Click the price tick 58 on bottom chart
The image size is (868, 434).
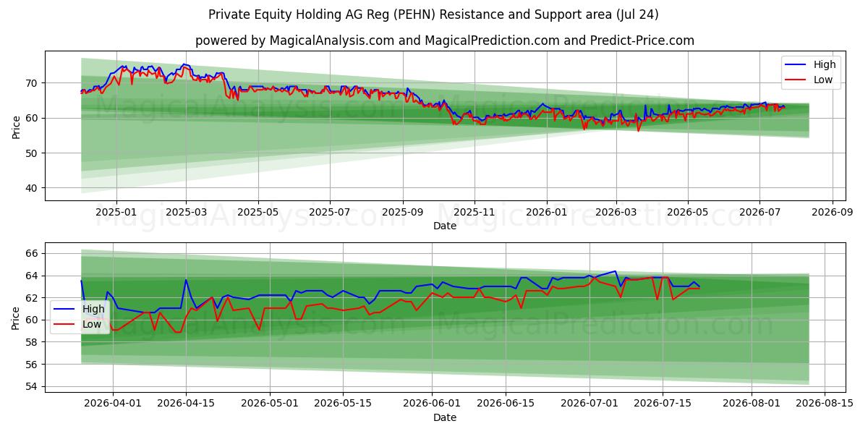(x=33, y=342)
